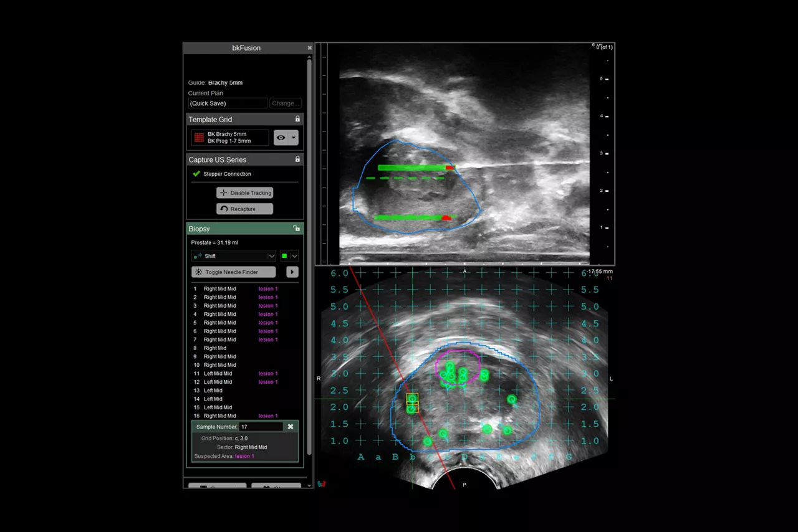Click the Suspected Area lesion 1 link

pos(244,456)
